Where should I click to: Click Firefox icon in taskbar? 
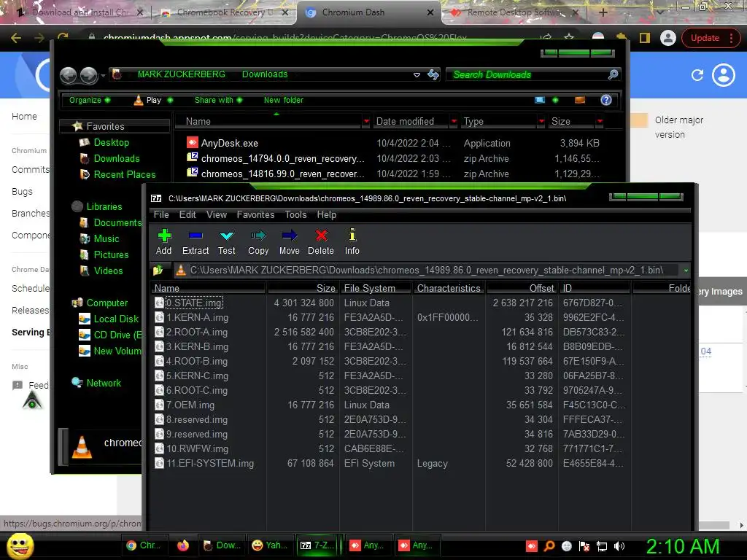(x=183, y=545)
